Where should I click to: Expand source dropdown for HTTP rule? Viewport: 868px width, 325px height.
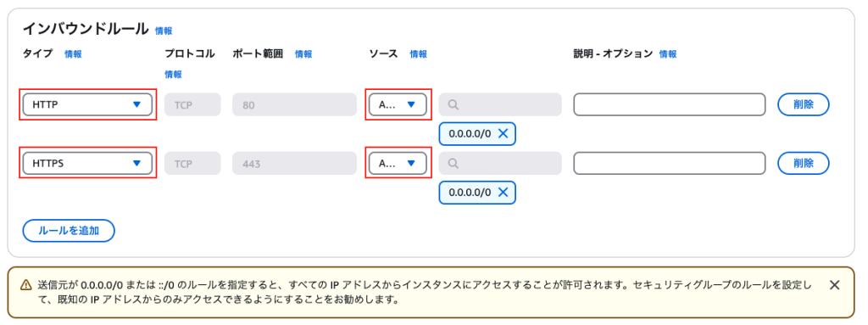(398, 104)
